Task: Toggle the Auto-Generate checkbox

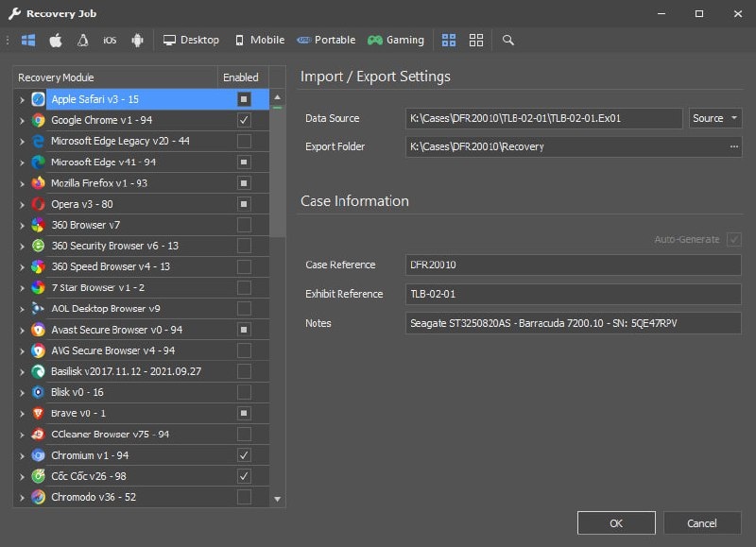Action: coord(734,239)
